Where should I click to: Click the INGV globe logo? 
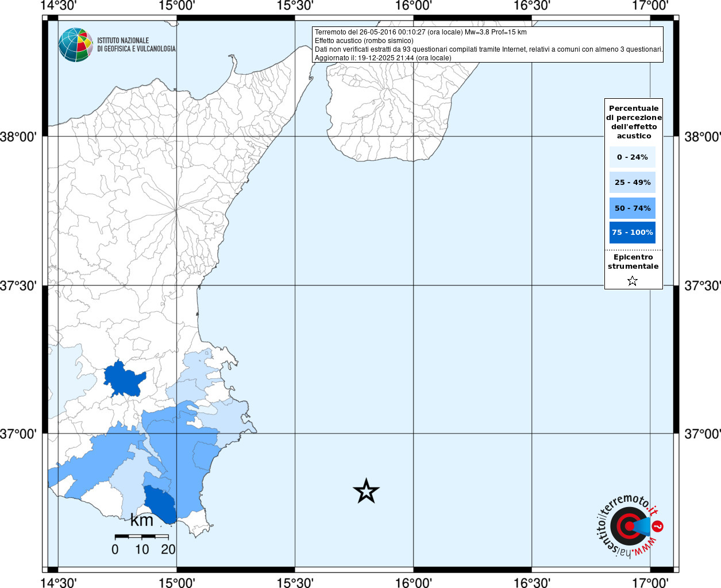[x=76, y=45]
